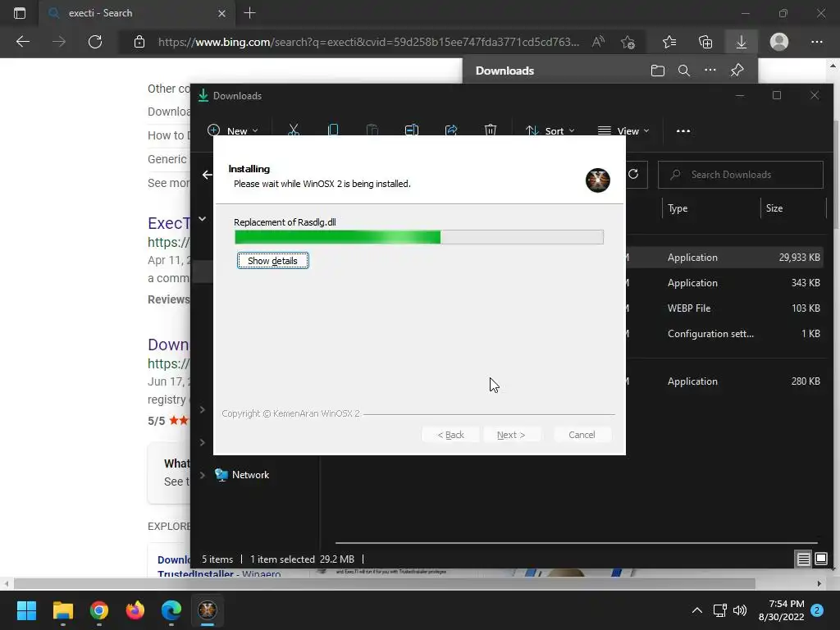Click the volume icon in system tray
This screenshot has height=630, width=840.
tap(740, 610)
